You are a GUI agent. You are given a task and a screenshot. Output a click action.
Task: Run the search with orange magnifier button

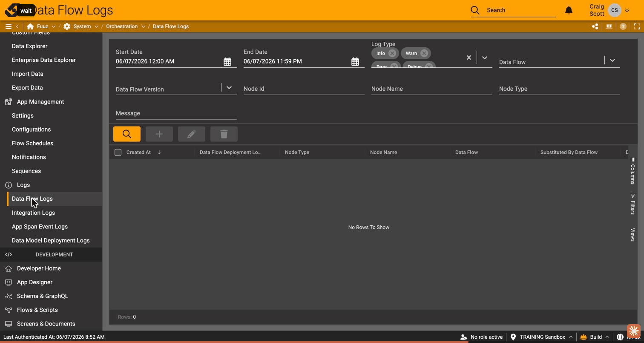tap(127, 134)
